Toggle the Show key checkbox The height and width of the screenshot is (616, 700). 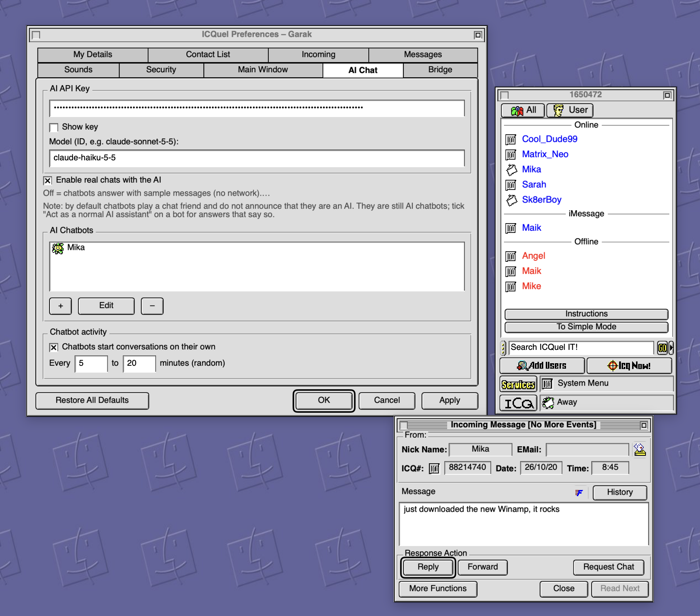tap(54, 127)
